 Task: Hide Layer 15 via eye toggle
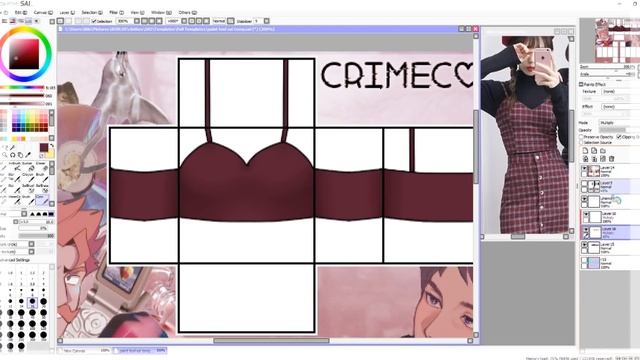pyautogui.click(x=584, y=245)
